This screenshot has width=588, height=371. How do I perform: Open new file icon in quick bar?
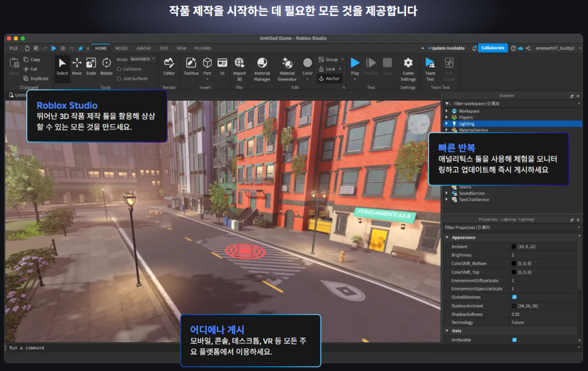pyautogui.click(x=27, y=48)
